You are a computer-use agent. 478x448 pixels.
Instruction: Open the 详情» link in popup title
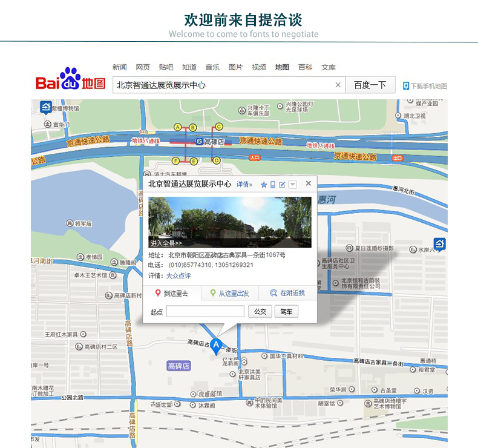coord(244,184)
